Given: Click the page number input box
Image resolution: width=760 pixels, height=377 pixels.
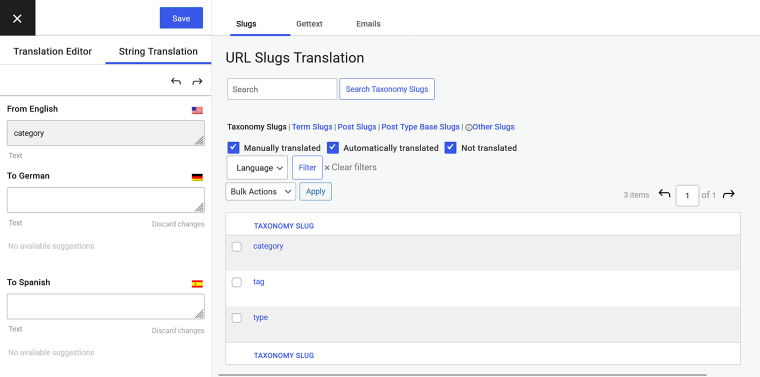Looking at the screenshot, I should tap(687, 196).
